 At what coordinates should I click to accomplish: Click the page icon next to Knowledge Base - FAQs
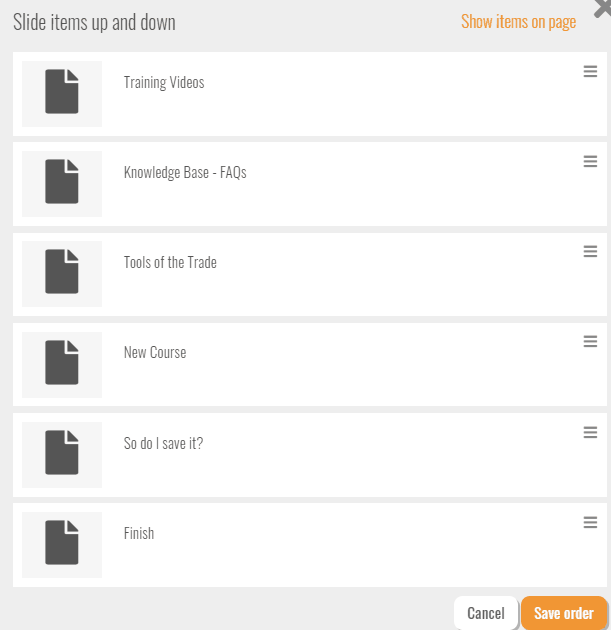coord(62,182)
